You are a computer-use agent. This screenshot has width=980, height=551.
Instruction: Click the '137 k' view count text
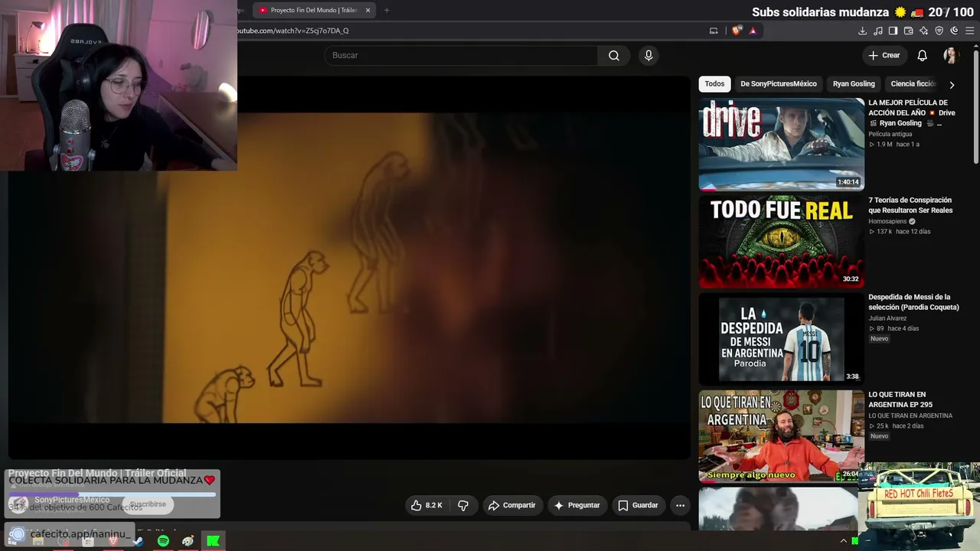point(884,231)
